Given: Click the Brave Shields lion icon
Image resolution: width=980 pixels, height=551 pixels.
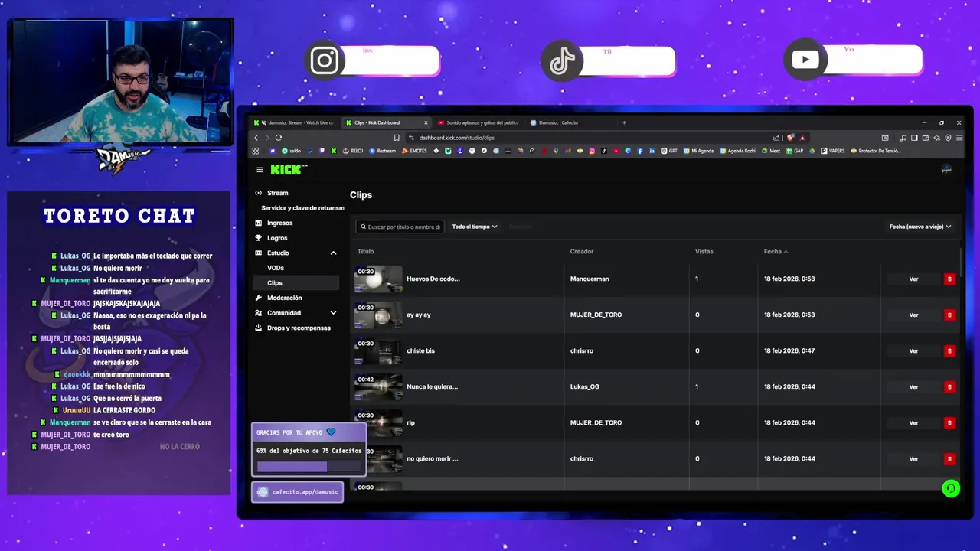Looking at the screenshot, I should click(x=791, y=138).
